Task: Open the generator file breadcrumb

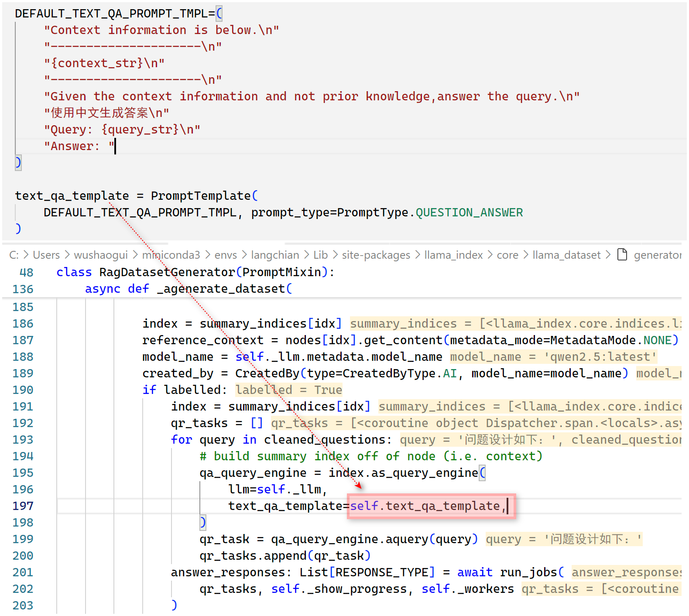Action: pos(657,255)
